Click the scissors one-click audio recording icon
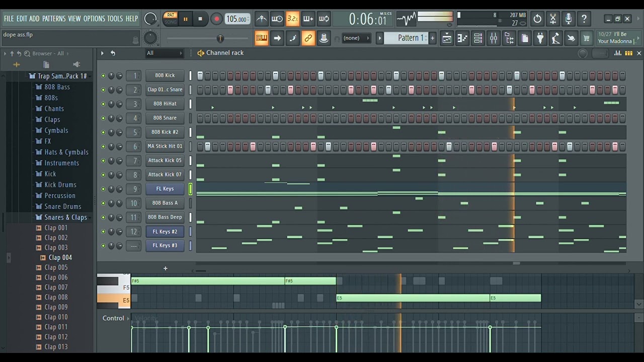 tap(553, 19)
